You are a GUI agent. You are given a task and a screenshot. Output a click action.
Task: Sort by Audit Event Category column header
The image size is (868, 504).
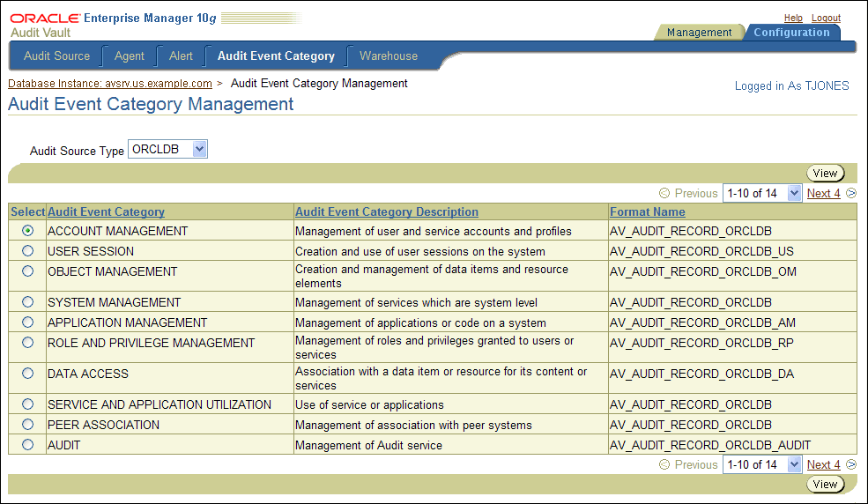[106, 212]
